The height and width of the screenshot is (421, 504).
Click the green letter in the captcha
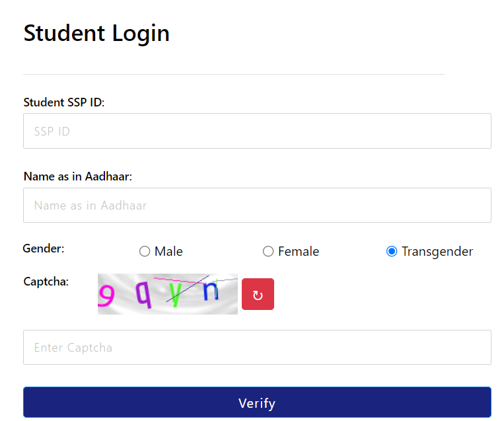pyautogui.click(x=174, y=293)
